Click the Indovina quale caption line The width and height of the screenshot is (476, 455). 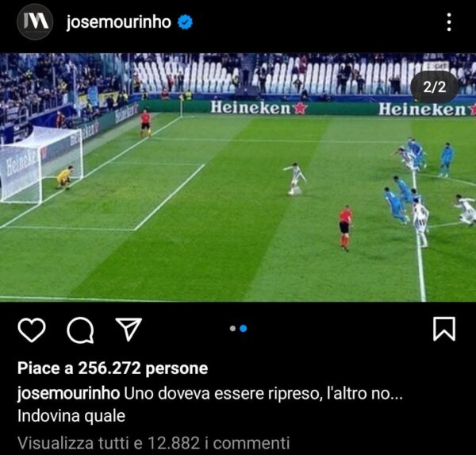(x=71, y=416)
